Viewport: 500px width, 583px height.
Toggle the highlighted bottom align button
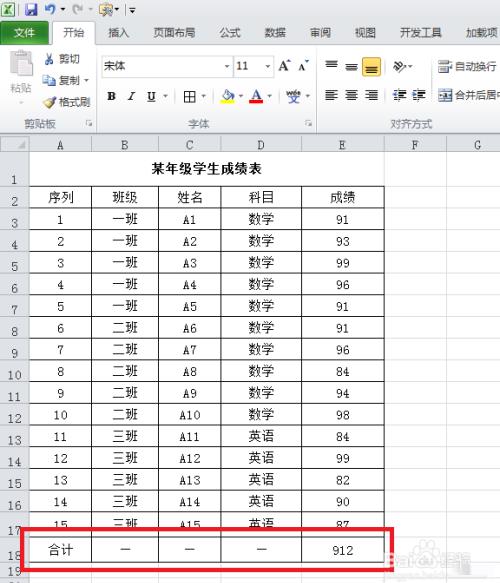(371, 67)
